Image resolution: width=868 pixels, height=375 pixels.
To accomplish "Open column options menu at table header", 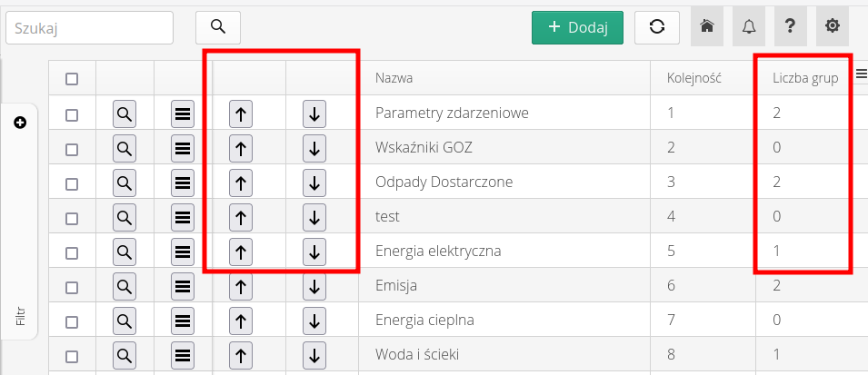I will click(x=861, y=78).
